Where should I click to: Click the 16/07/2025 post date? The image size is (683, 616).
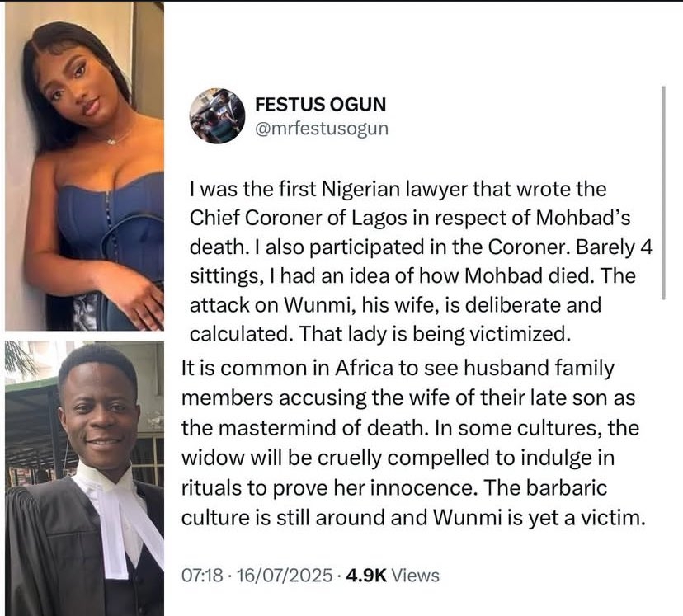tap(285, 575)
